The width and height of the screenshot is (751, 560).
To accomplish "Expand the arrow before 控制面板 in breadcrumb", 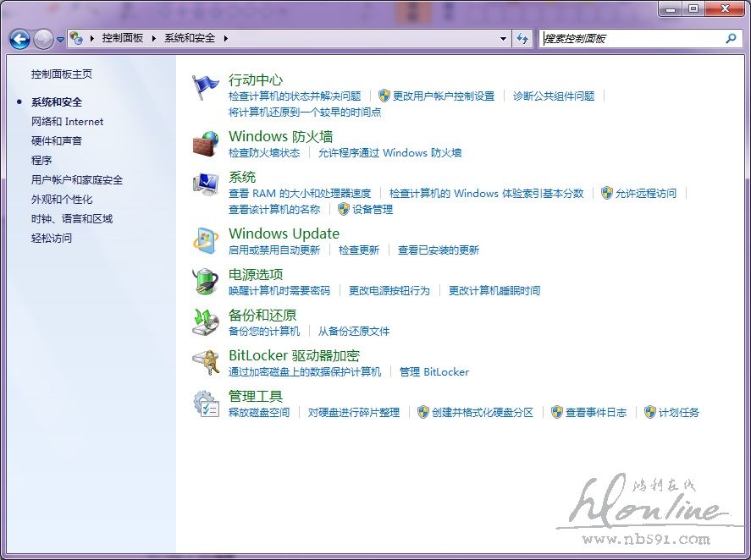I will 91,38.
